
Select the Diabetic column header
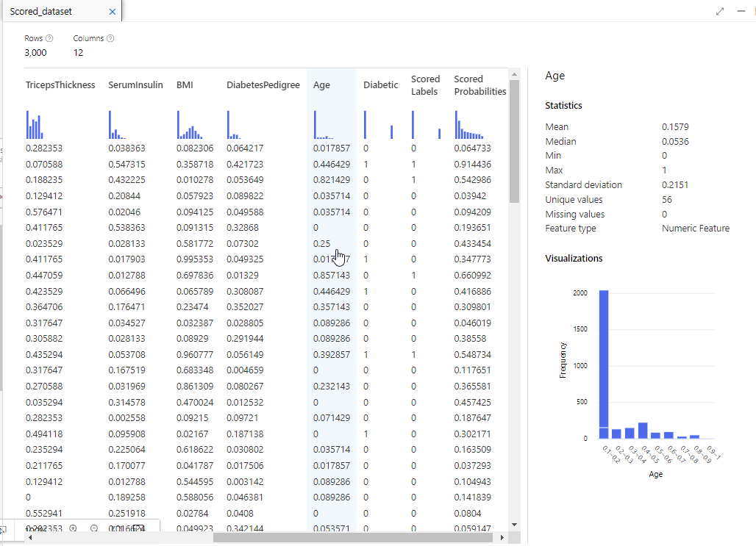point(380,85)
